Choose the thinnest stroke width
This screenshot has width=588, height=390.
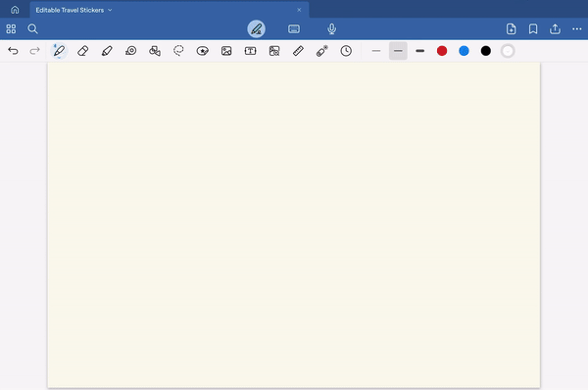[376, 51]
